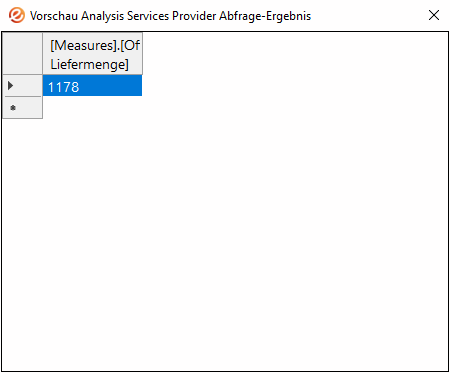Click the orange application logo in title bar
Image resolution: width=450 pixels, height=373 pixels.
[16, 15]
